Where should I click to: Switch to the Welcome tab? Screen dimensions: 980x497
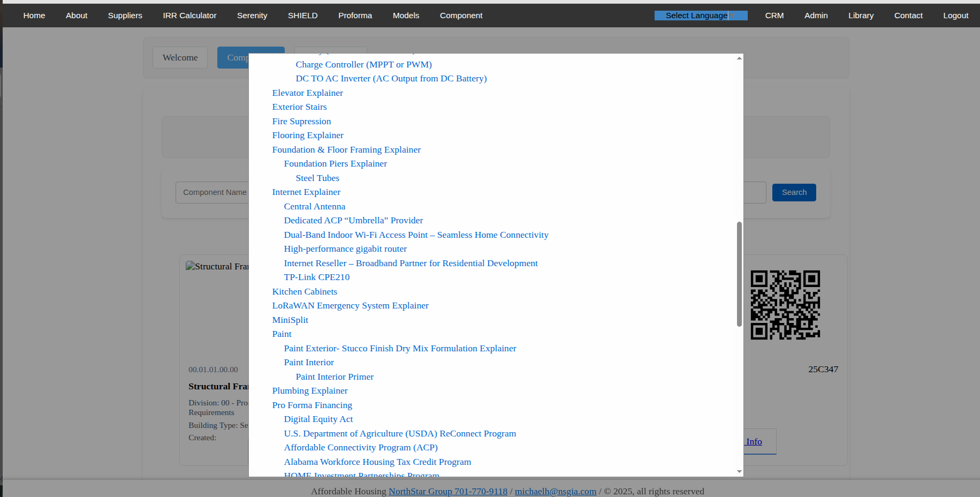(180, 57)
